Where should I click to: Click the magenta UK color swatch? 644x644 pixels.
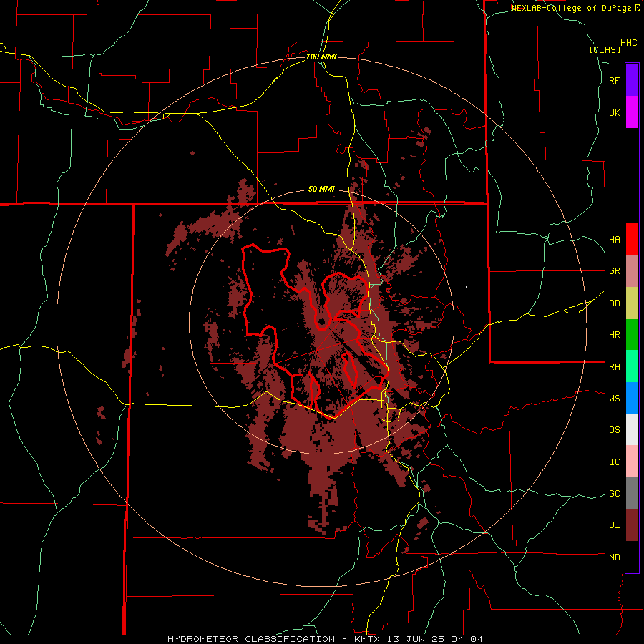coord(632,112)
